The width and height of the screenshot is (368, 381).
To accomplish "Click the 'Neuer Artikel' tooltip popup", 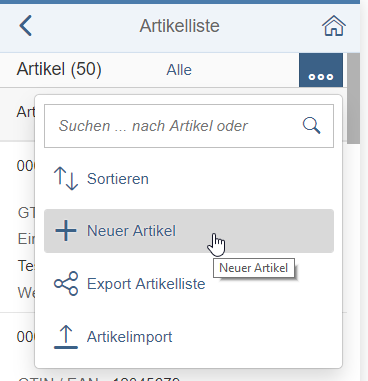I will pyautogui.click(x=254, y=268).
